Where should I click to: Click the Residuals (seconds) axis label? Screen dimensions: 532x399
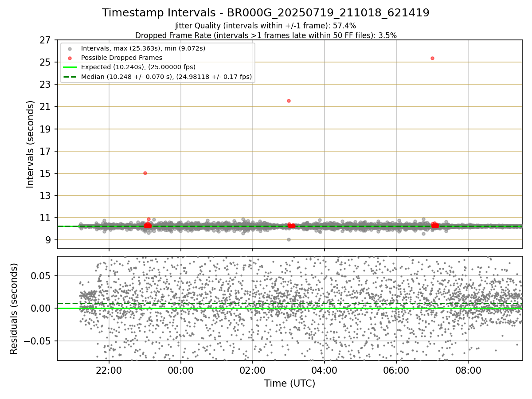(x=14, y=309)
